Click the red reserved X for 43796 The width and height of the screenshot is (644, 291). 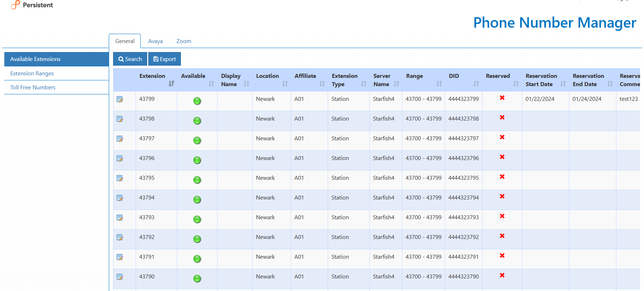(502, 157)
